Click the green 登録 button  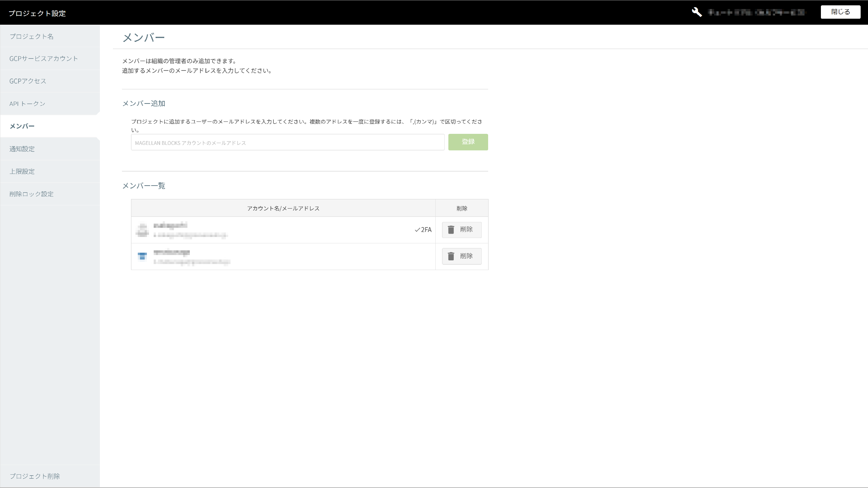[468, 142]
